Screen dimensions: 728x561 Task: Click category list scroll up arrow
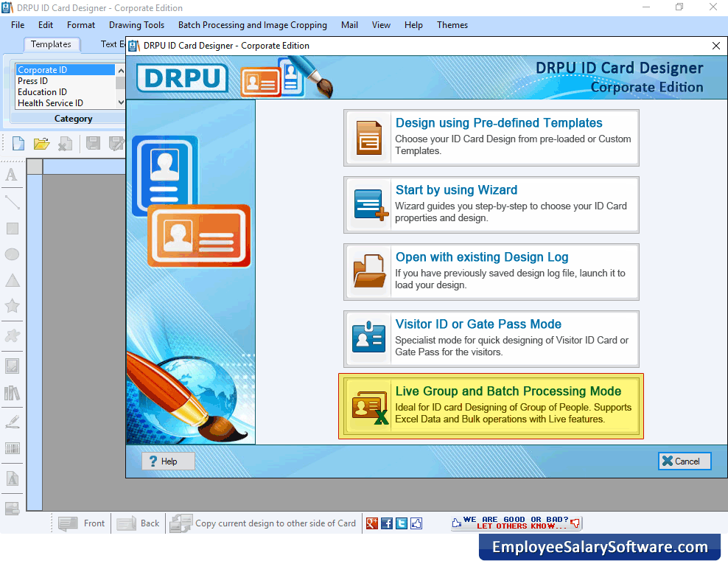point(121,71)
